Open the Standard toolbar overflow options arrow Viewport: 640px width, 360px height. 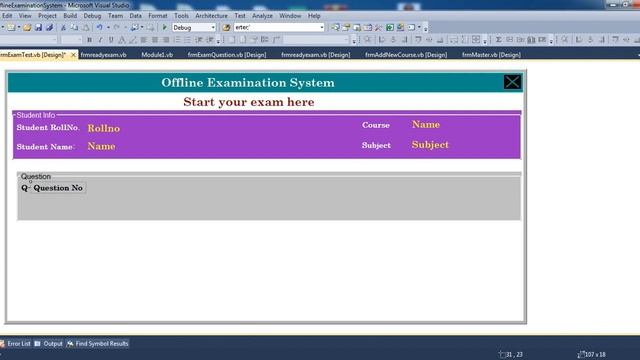pos(425,28)
